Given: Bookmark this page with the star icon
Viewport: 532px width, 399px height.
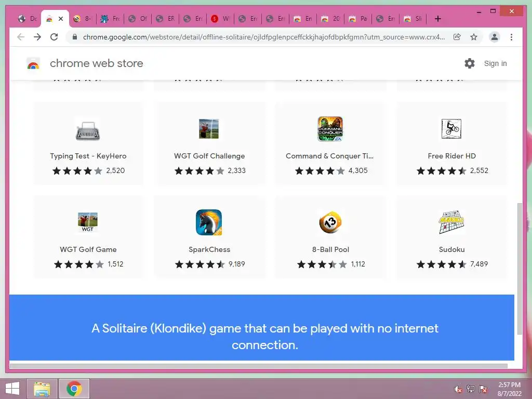Looking at the screenshot, I should click(x=474, y=37).
